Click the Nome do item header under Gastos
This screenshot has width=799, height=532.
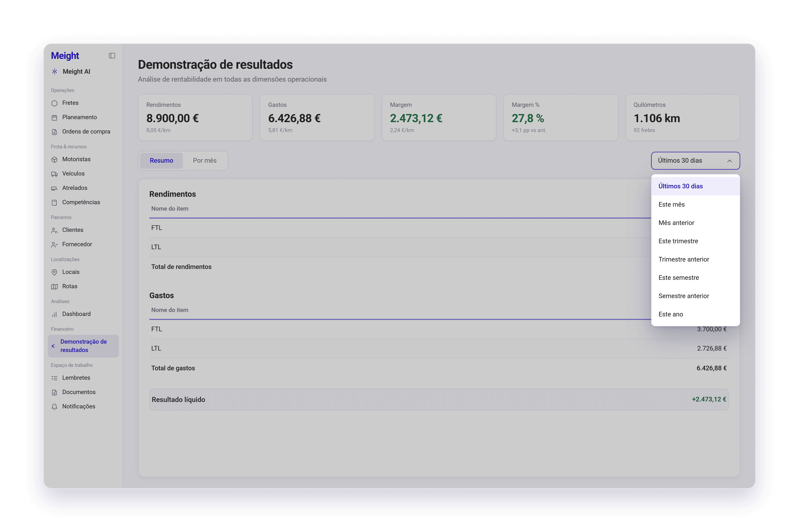point(170,310)
